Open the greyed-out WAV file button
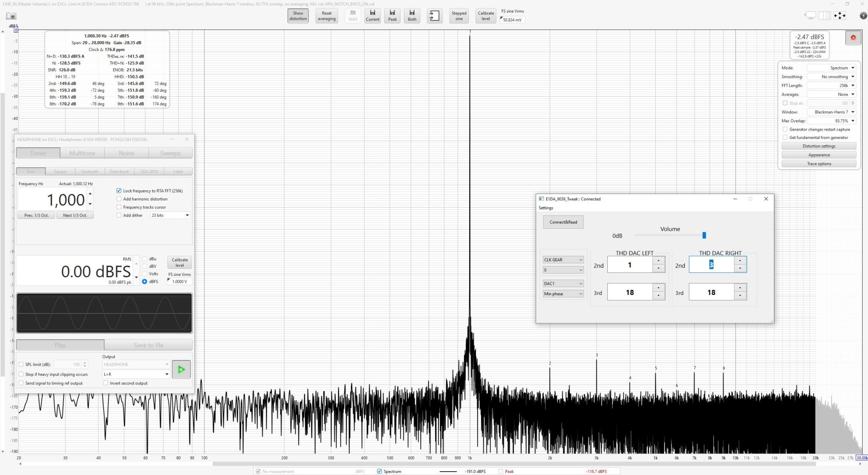The image size is (868, 475). pyautogui.click(x=353, y=16)
